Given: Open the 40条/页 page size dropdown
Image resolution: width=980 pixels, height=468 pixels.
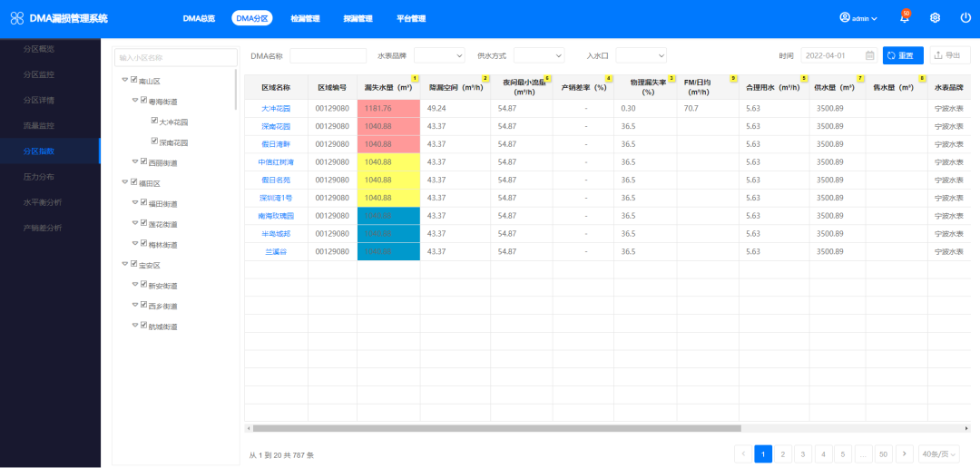Looking at the screenshot, I should [x=939, y=454].
